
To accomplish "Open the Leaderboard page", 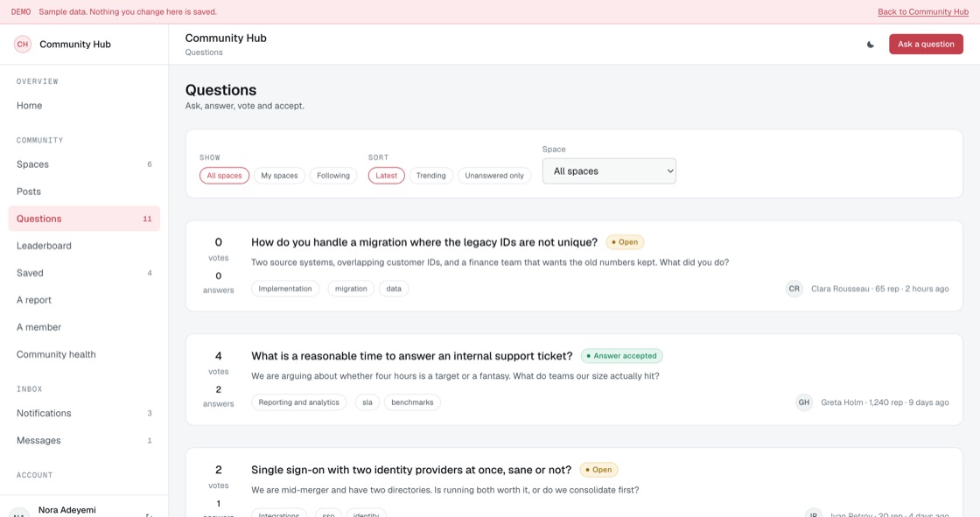I will (x=84, y=246).
